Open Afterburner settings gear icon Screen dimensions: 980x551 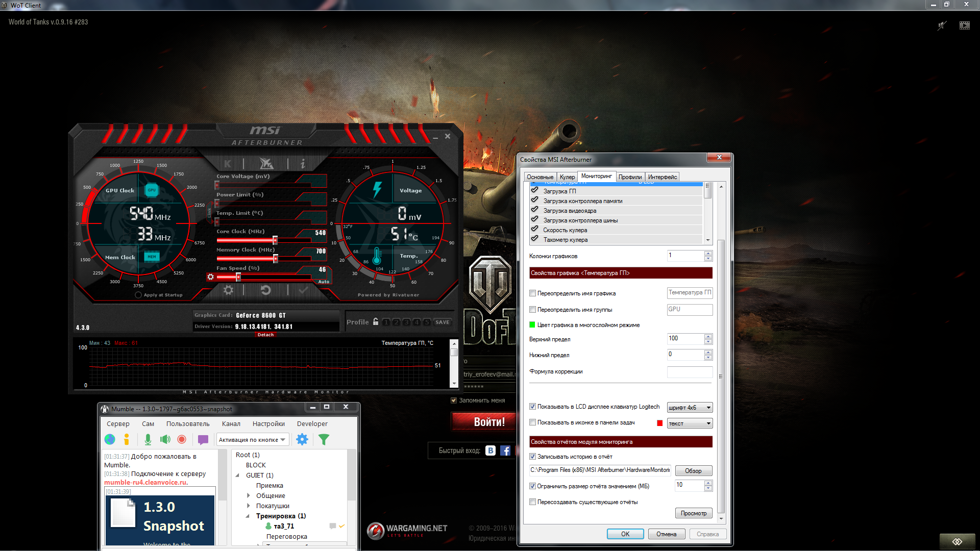pyautogui.click(x=228, y=290)
